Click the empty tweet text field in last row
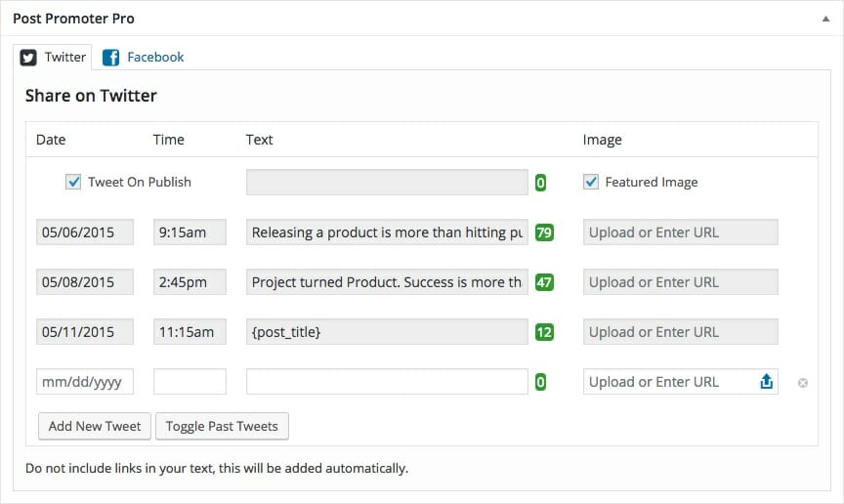The height and width of the screenshot is (504, 844). tap(387, 382)
